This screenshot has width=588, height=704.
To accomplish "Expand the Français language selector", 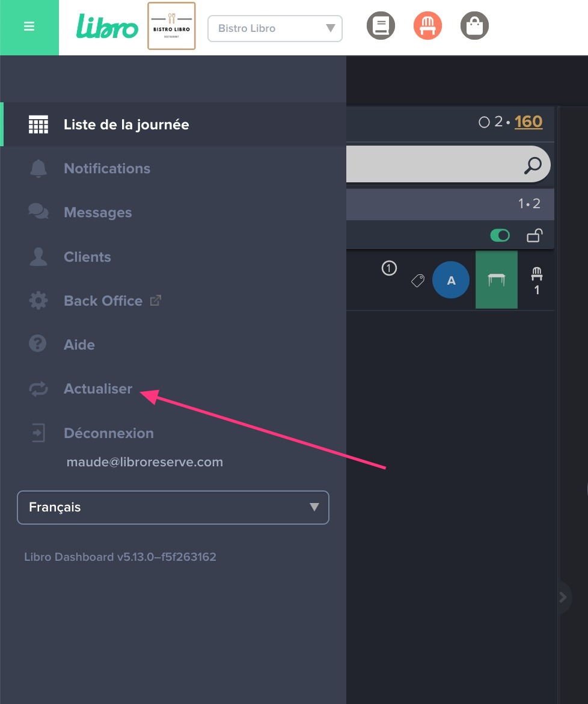I will [x=173, y=507].
